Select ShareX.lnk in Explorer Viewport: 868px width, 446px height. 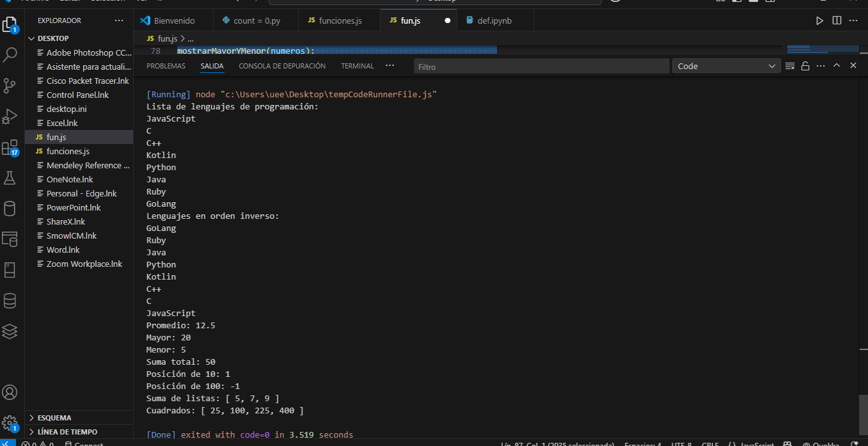(80, 221)
